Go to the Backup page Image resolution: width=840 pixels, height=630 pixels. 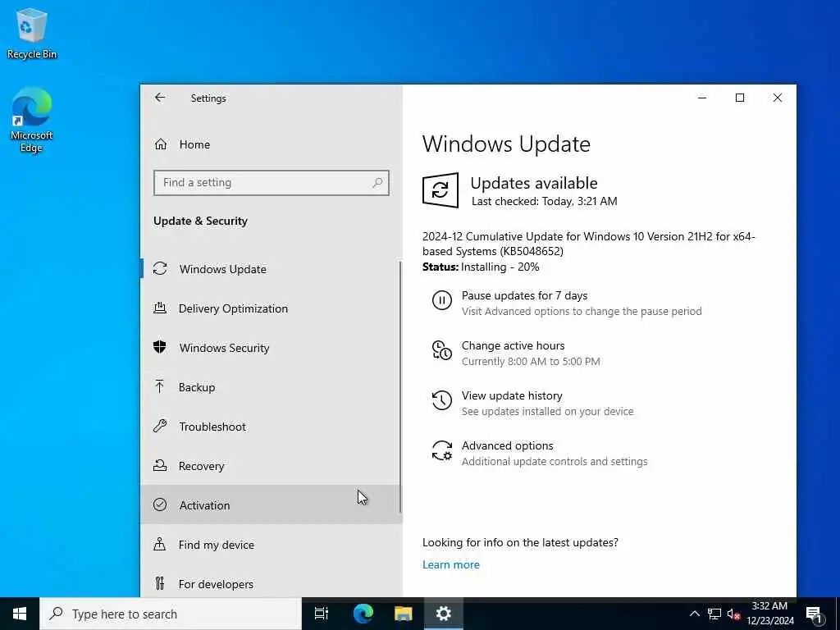point(271,387)
